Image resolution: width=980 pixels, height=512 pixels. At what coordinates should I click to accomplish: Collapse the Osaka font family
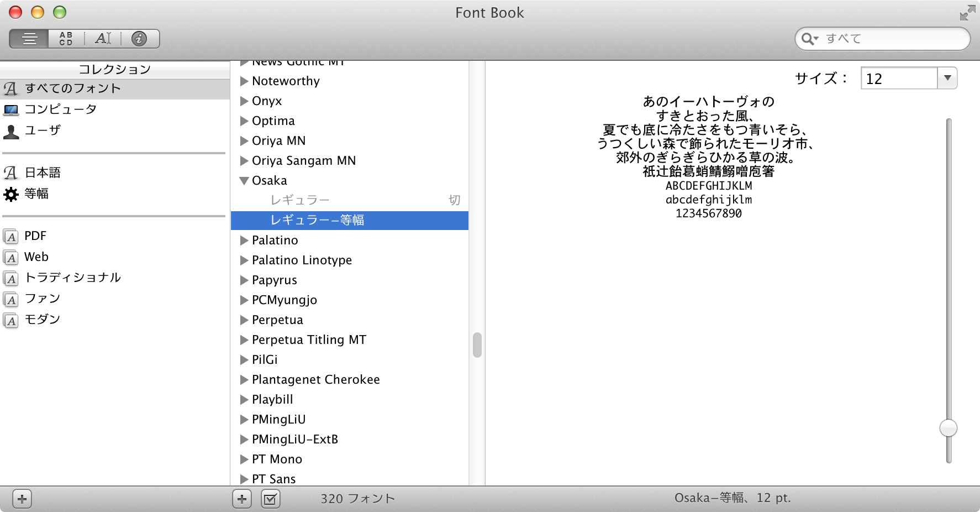point(244,181)
